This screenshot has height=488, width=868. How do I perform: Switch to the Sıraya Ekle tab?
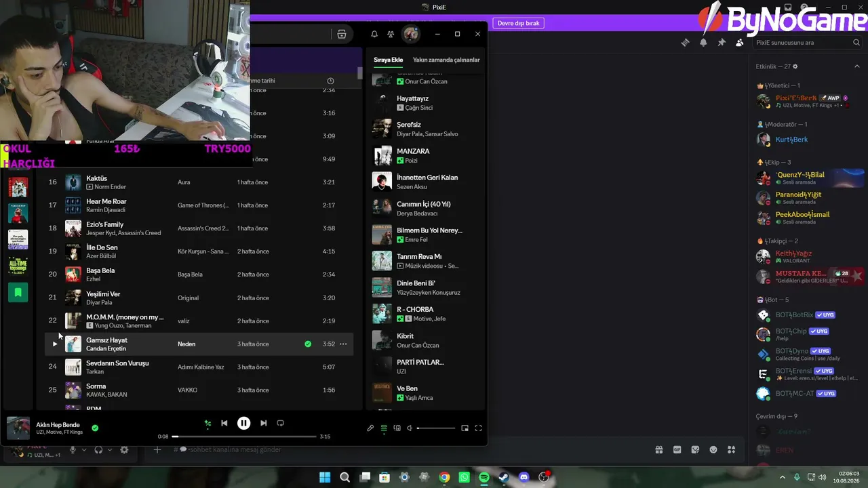[x=388, y=60]
